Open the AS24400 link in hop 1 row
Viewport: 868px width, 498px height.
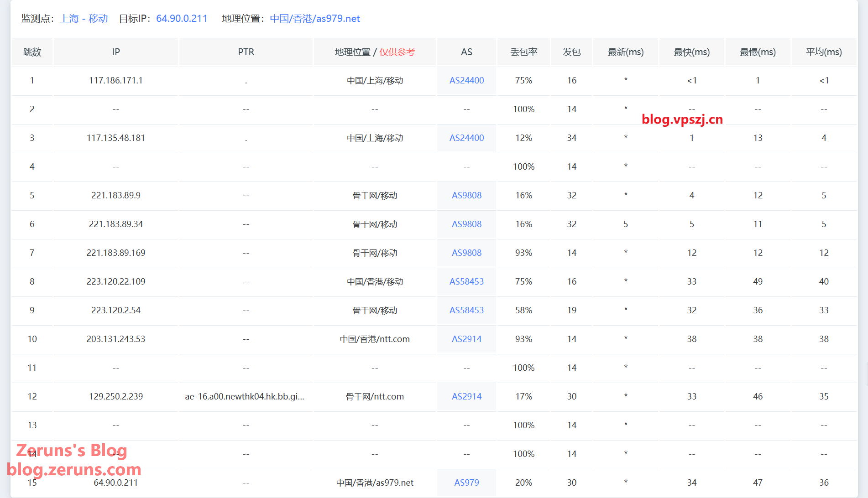point(466,81)
